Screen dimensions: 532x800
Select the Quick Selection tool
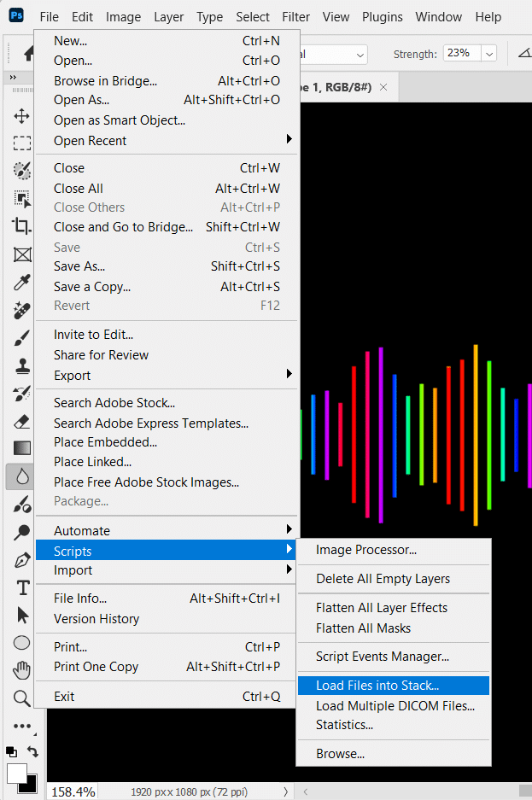pos(21,171)
